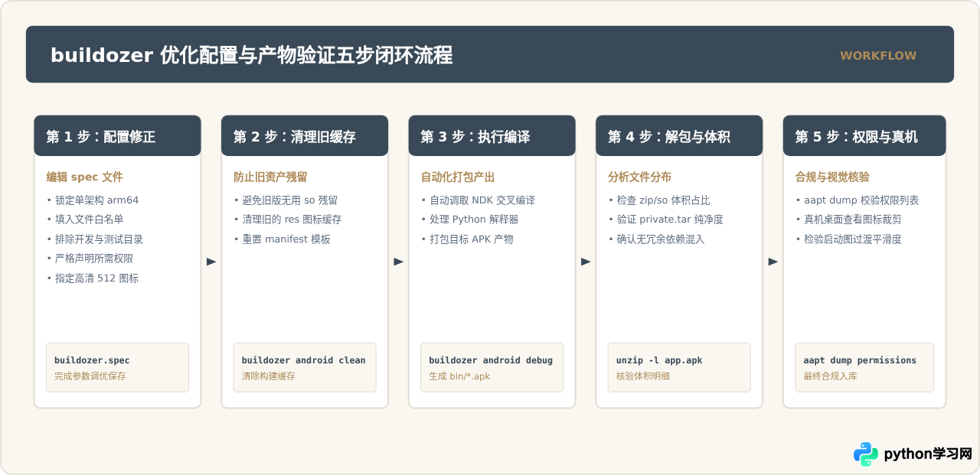Click the 打包目标 APK 产物 item
This screenshot has width=980, height=475.
tap(467, 239)
